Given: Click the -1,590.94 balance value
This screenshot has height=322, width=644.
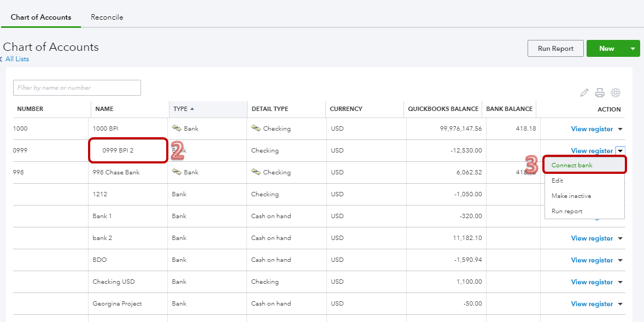Looking at the screenshot, I should (468, 260).
